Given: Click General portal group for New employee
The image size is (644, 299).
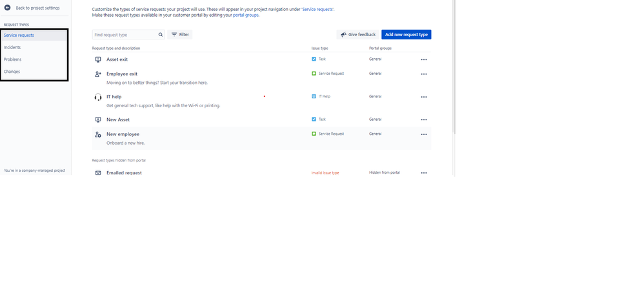Looking at the screenshot, I should [x=375, y=134].
